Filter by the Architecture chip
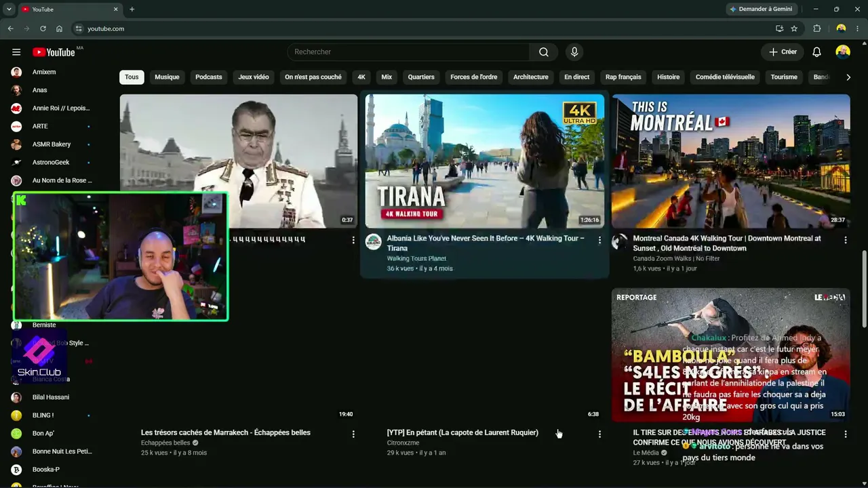This screenshot has width=868, height=488. [x=531, y=77]
